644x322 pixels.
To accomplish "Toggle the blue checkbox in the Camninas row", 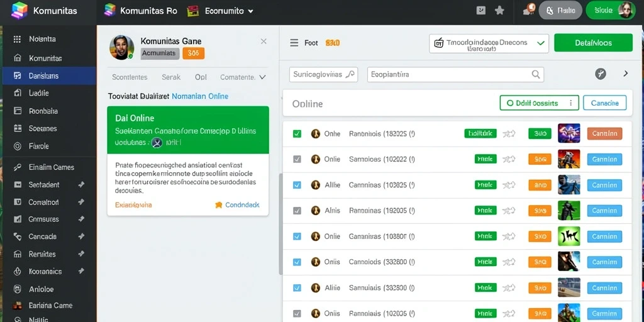I will click(x=297, y=185).
